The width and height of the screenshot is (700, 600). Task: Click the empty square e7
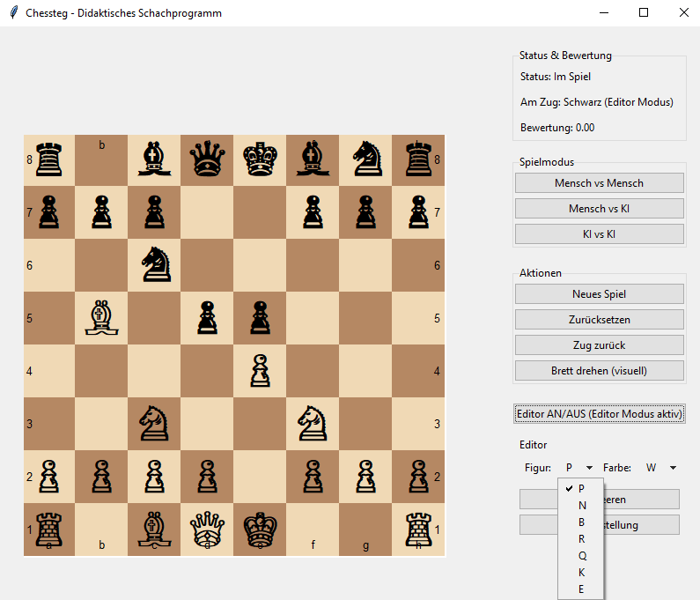pyautogui.click(x=260, y=212)
